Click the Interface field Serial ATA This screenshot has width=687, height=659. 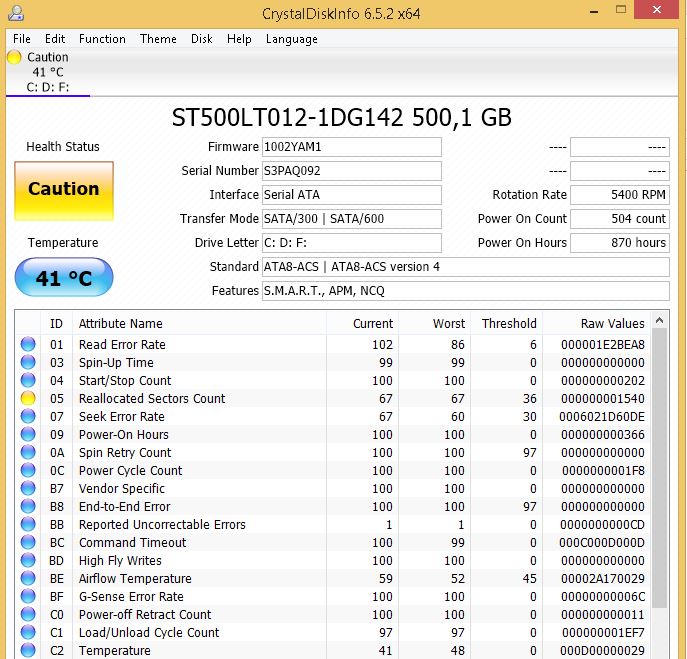352,195
